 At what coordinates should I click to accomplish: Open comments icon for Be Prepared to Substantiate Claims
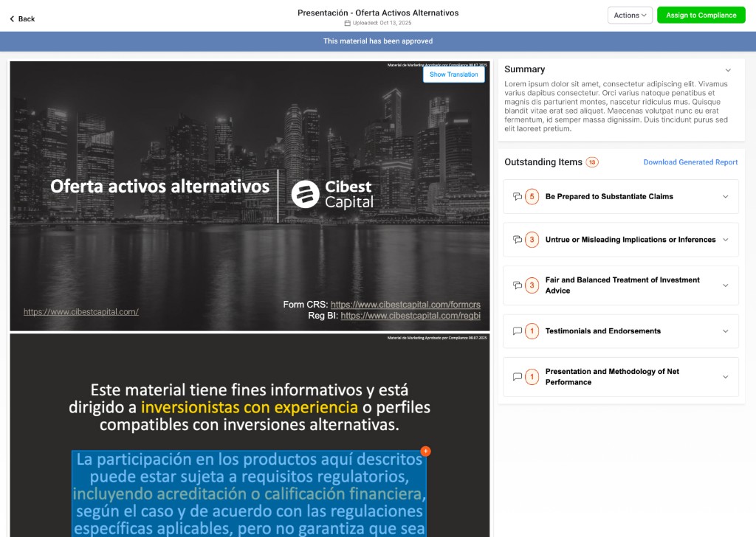point(518,196)
